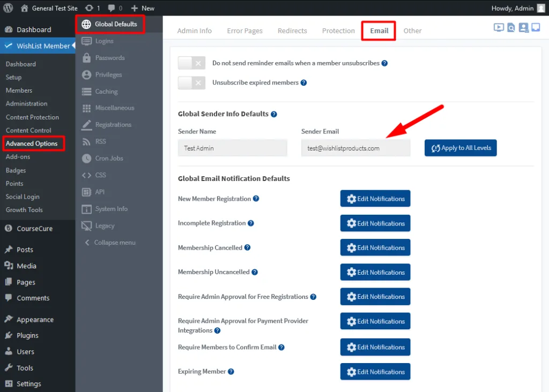Click Apply to All Levels button
This screenshot has width=549, height=392.
[x=461, y=148]
